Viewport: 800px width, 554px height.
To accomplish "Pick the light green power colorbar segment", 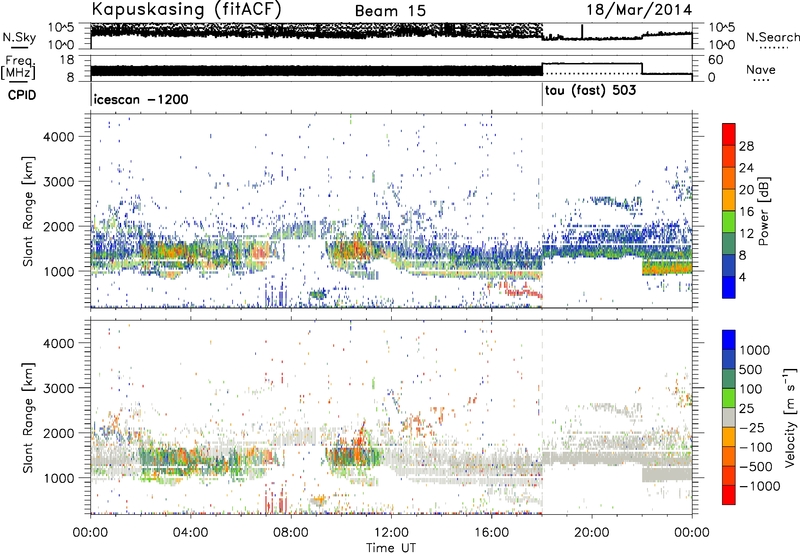I will [x=729, y=221].
